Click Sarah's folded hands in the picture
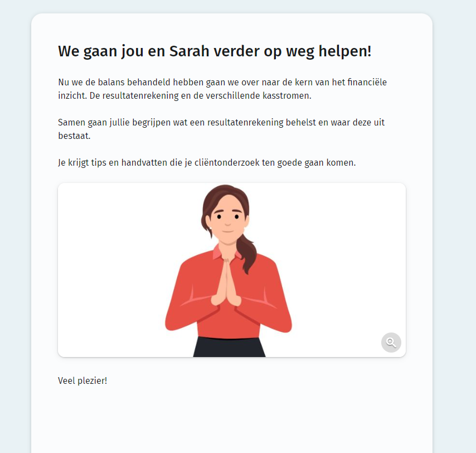 tap(226, 281)
